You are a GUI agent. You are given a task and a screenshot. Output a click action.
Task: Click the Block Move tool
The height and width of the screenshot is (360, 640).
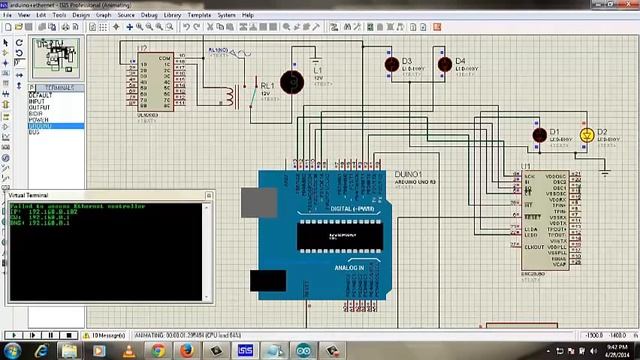(x=253, y=27)
